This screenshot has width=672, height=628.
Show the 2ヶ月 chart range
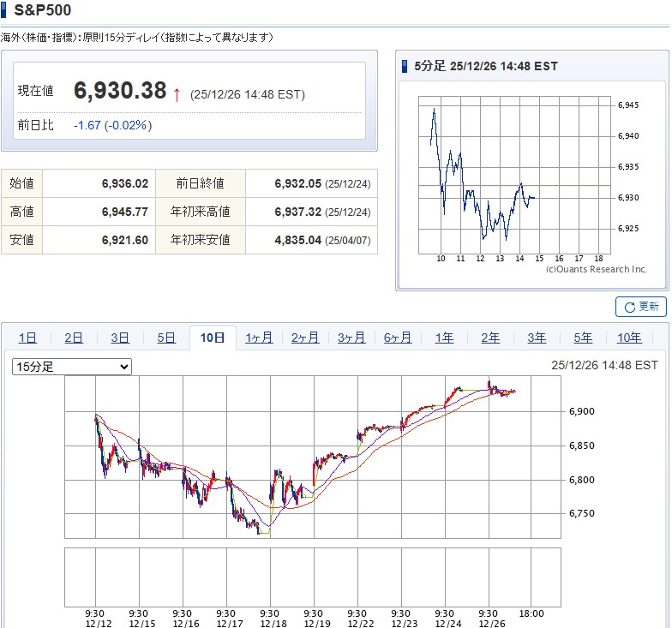305,338
